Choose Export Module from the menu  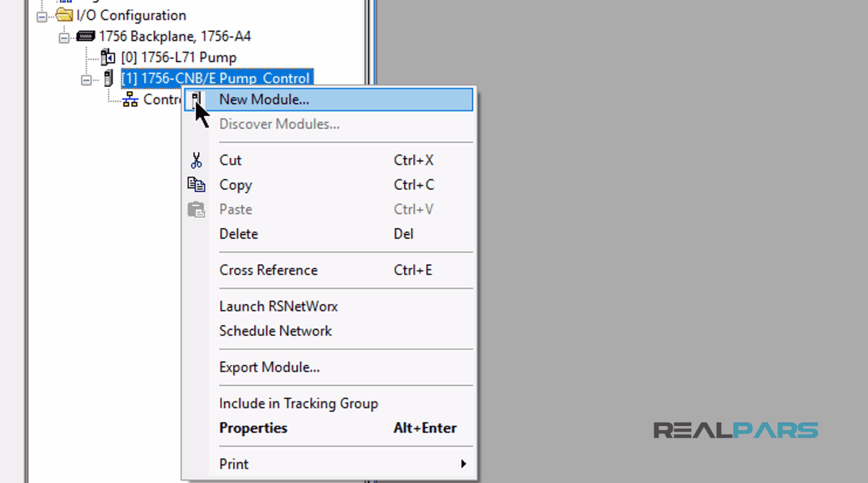point(268,367)
